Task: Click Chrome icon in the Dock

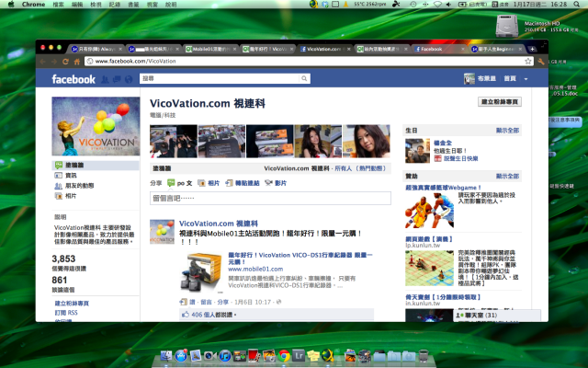Action: coord(284,355)
